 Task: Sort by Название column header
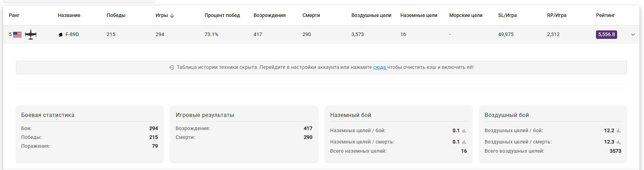(x=69, y=15)
